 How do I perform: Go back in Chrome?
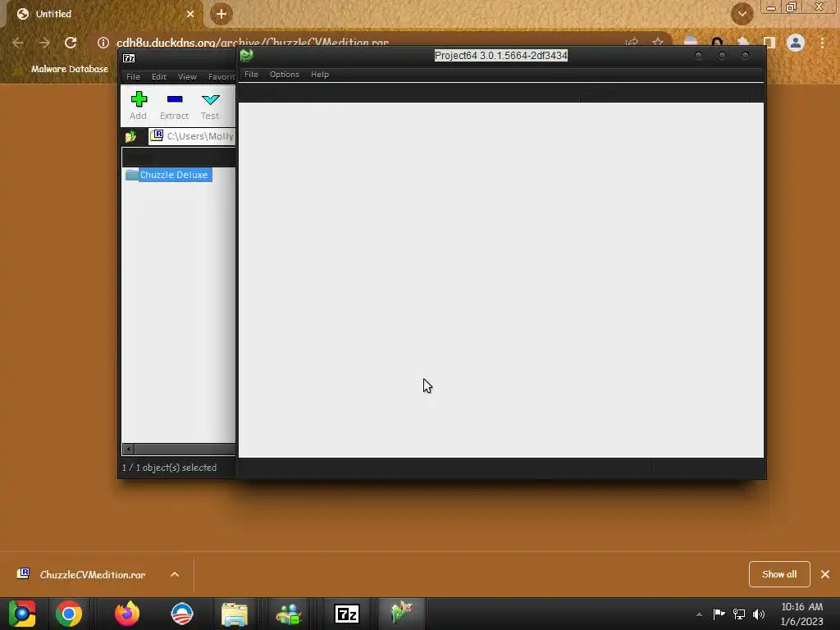[x=18, y=43]
